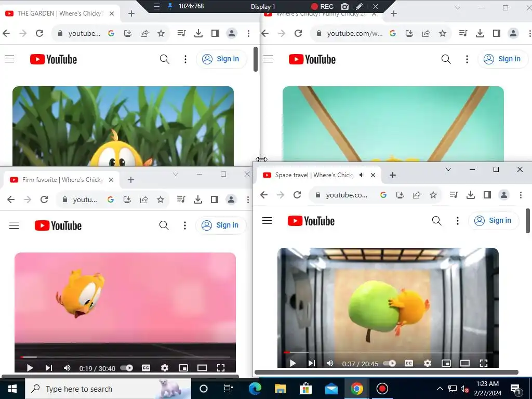Enable miniplayer in Firm favorite player

click(x=183, y=368)
